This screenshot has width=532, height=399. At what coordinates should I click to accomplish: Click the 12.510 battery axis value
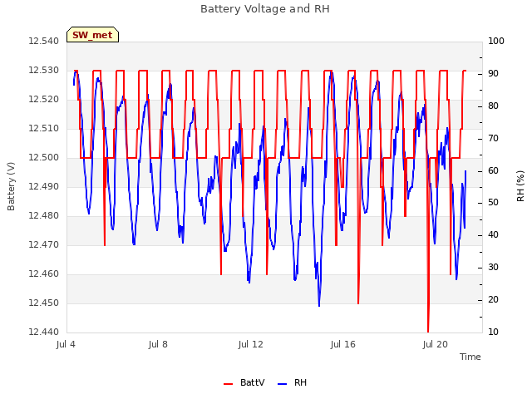click(43, 129)
